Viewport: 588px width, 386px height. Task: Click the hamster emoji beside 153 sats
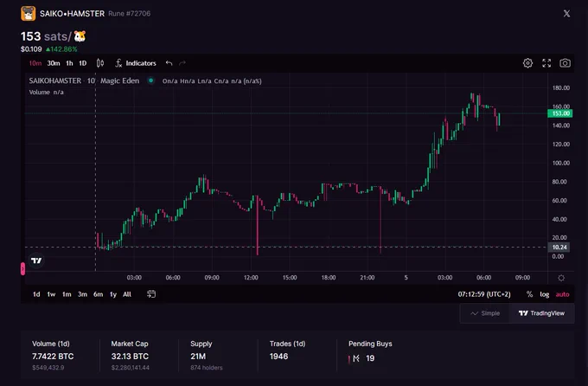[80, 36]
